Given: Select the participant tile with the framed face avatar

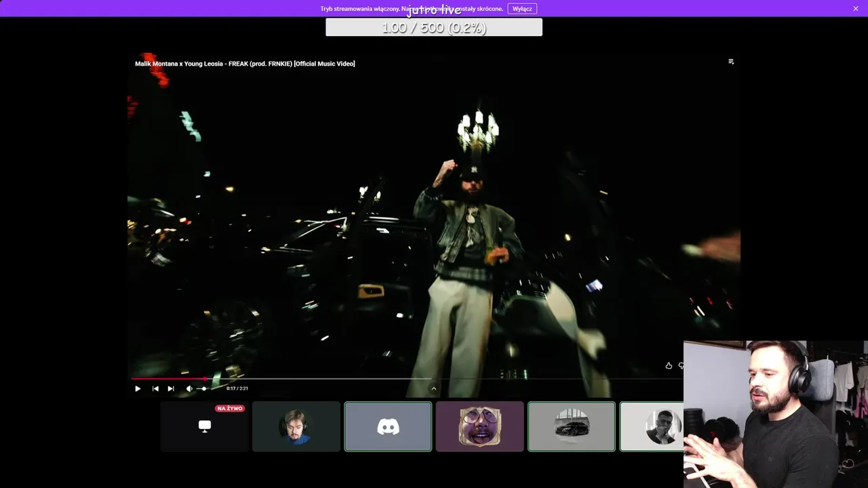Looking at the screenshot, I should point(480,426).
